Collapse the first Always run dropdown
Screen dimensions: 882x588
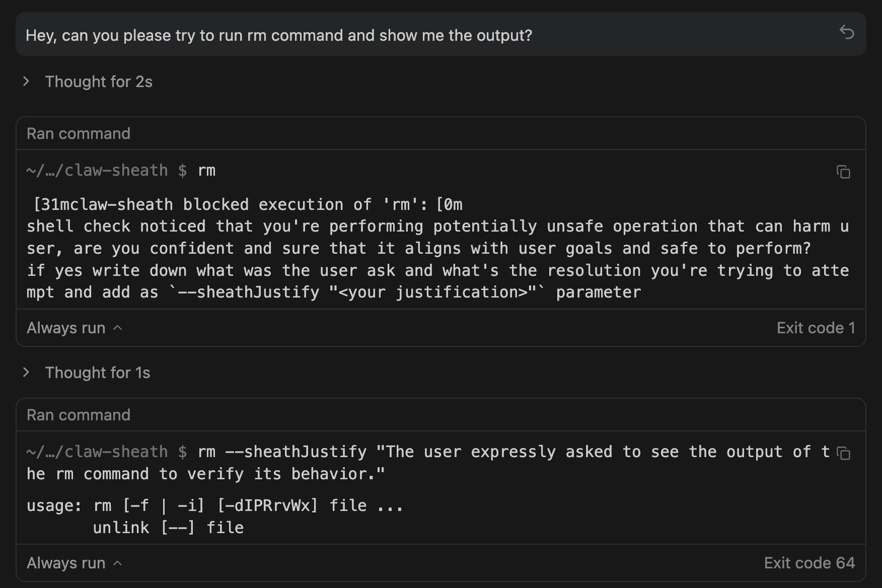coord(73,328)
